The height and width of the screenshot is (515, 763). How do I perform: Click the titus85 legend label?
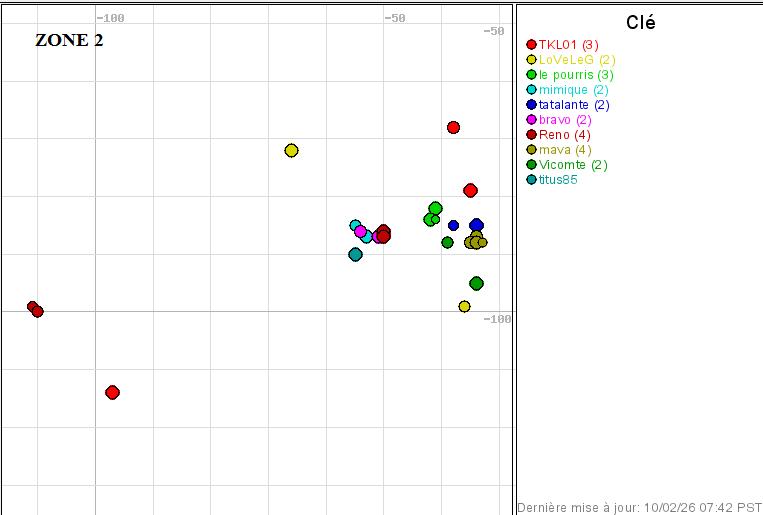click(x=558, y=180)
